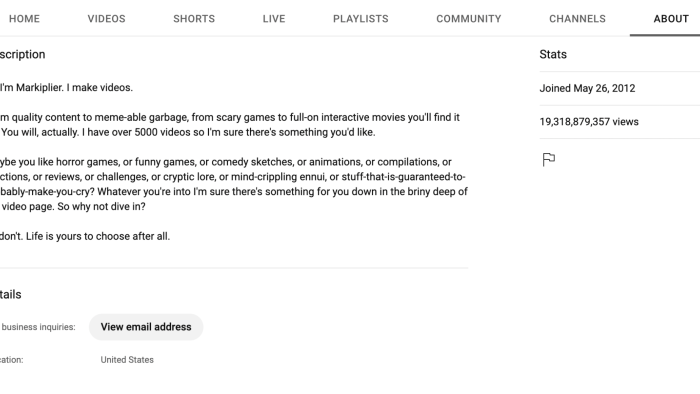Click the 'So why not dive in?' line

pos(73,207)
